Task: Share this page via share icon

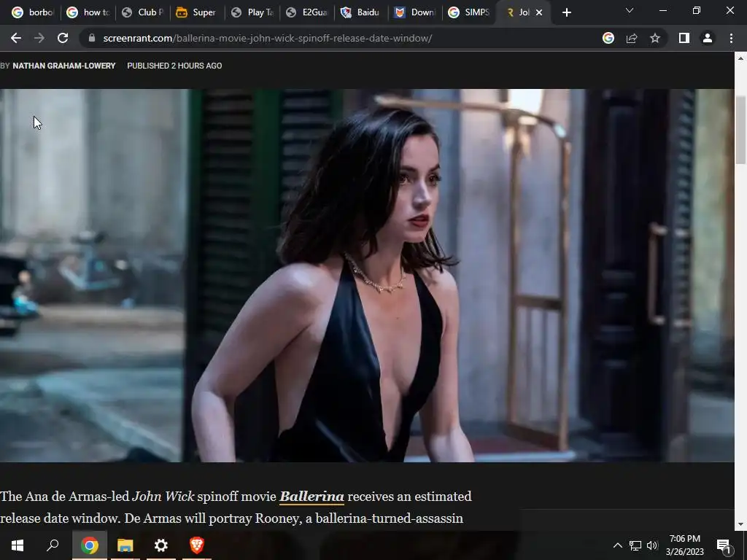Action: click(x=632, y=38)
